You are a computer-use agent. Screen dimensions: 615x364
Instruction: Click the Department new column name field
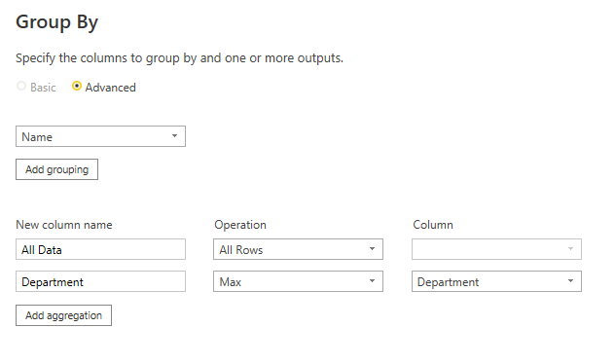coord(100,281)
